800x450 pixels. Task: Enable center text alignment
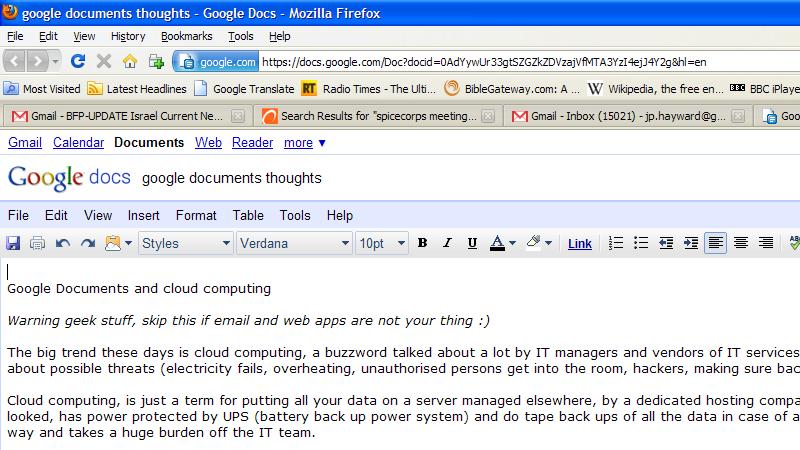pos(741,243)
